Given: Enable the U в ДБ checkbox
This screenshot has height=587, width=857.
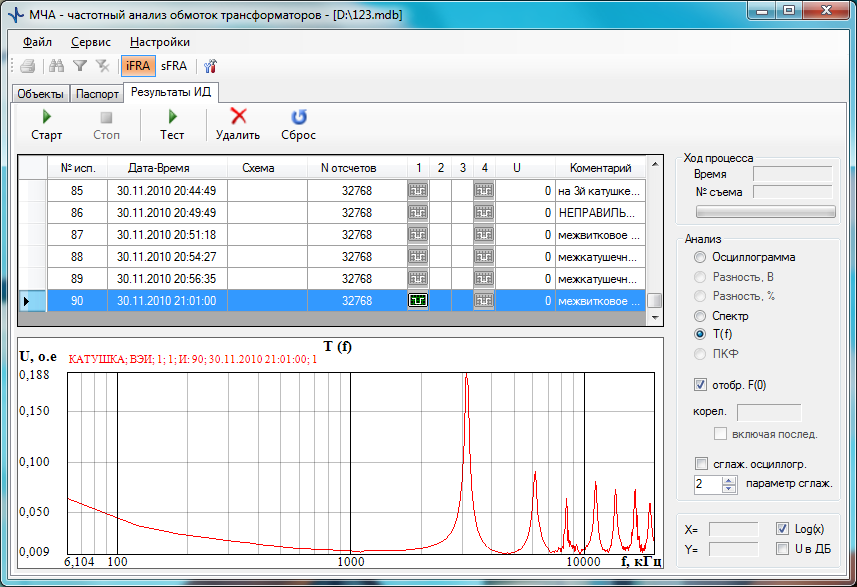Looking at the screenshot, I should pyautogui.click(x=783, y=548).
